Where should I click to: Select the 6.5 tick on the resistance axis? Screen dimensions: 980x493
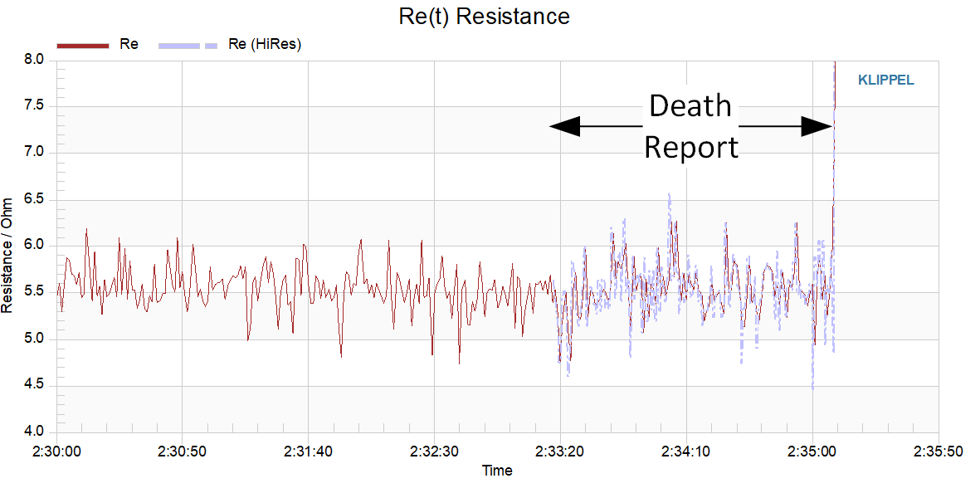point(34,200)
